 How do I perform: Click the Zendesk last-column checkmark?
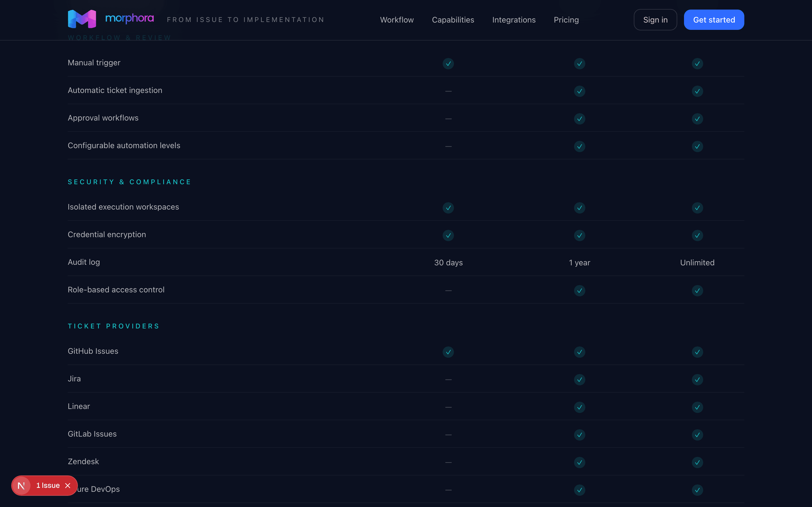click(697, 462)
